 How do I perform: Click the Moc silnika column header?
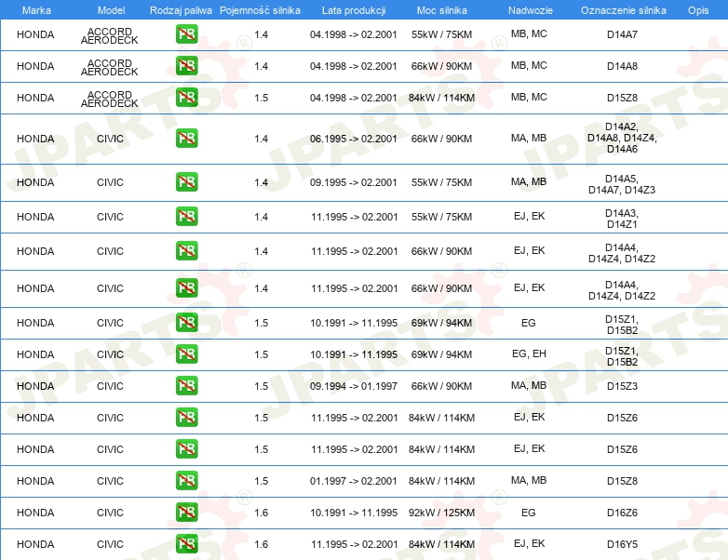pyautogui.click(x=442, y=10)
